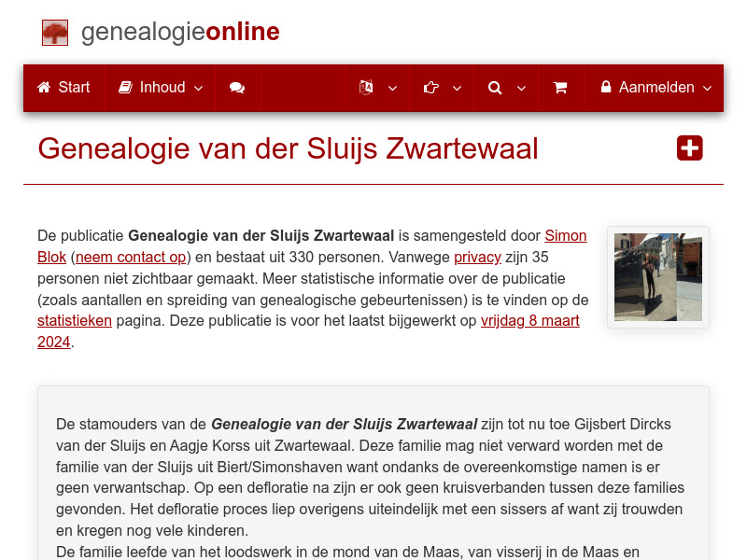Viewport: 747px width, 560px height.
Task: Visit the statistieken page link
Action: point(75,320)
